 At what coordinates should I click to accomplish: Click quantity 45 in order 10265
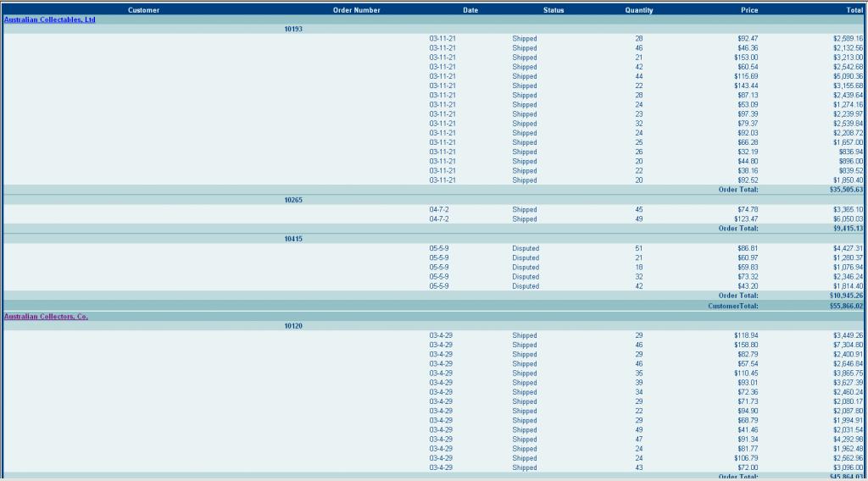coord(639,209)
